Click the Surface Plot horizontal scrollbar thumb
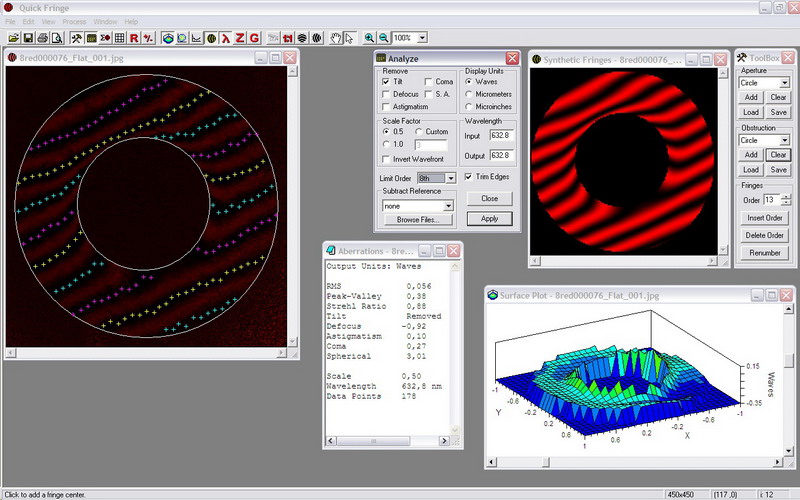 click(546, 462)
